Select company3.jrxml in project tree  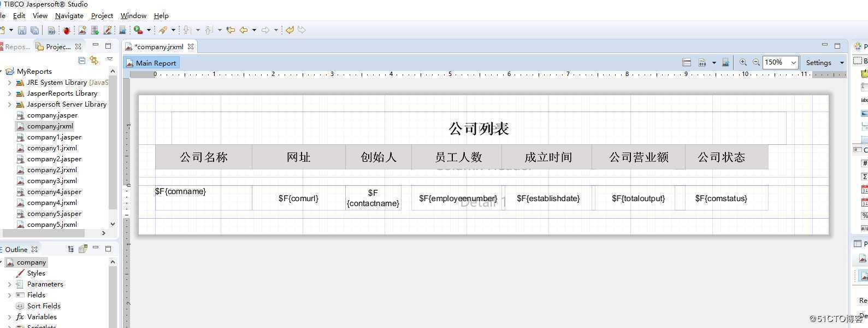click(x=52, y=181)
